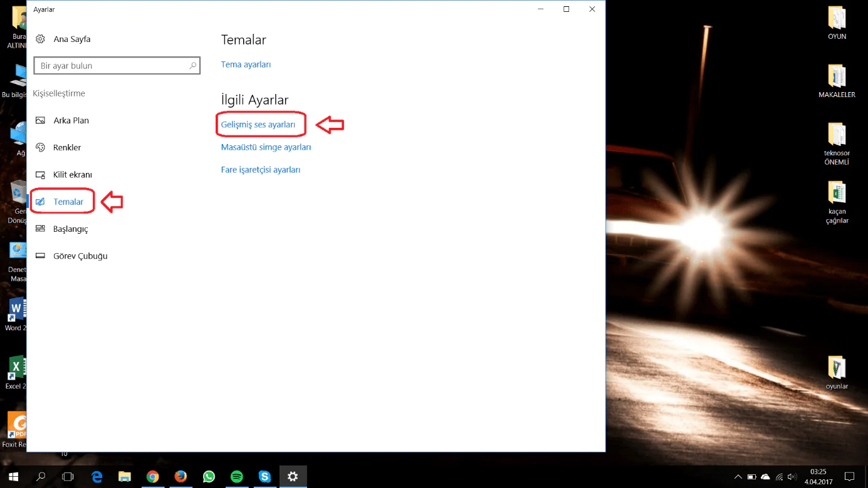Open Fare işaretçisi ayarları link
868x488 pixels.
click(x=260, y=170)
